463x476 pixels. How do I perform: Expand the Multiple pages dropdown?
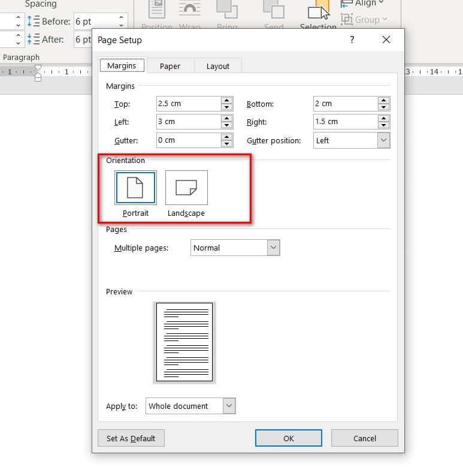(273, 248)
